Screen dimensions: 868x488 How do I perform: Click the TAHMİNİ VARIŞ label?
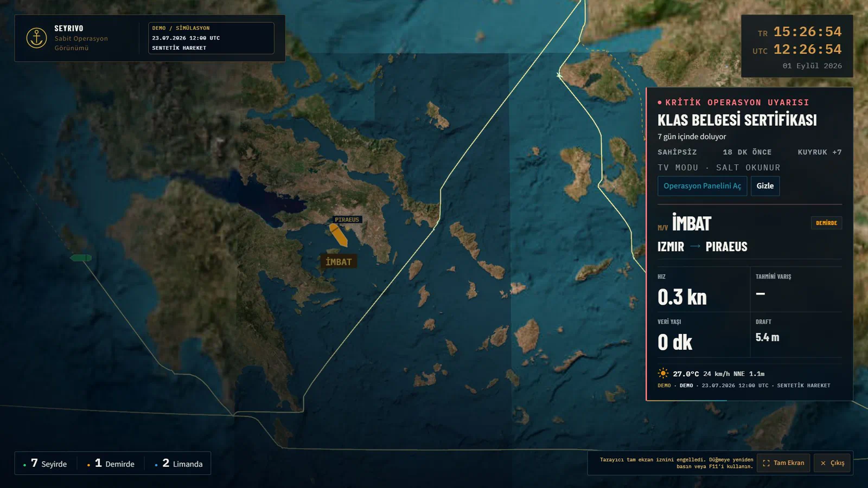773,277
